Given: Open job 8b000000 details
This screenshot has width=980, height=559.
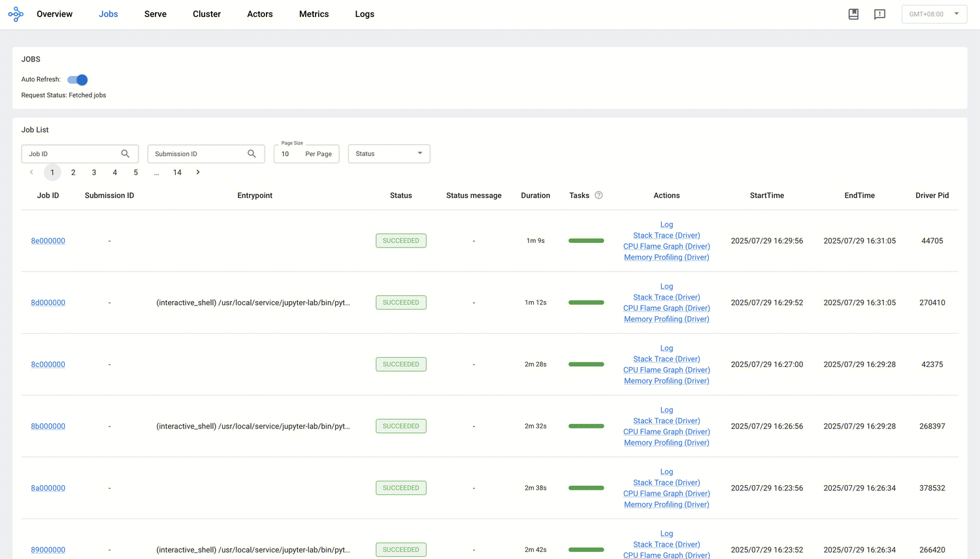Looking at the screenshot, I should pyautogui.click(x=48, y=426).
